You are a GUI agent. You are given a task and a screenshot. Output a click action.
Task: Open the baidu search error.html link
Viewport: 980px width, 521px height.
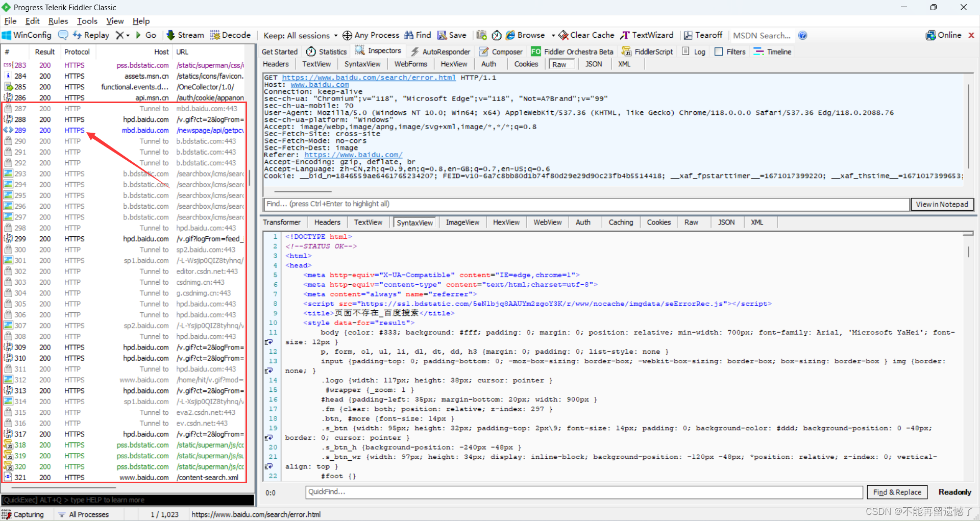click(x=369, y=78)
